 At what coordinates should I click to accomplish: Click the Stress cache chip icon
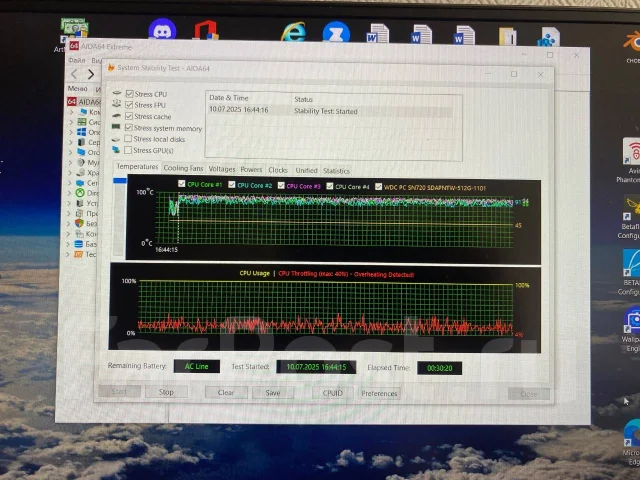[x=116, y=116]
